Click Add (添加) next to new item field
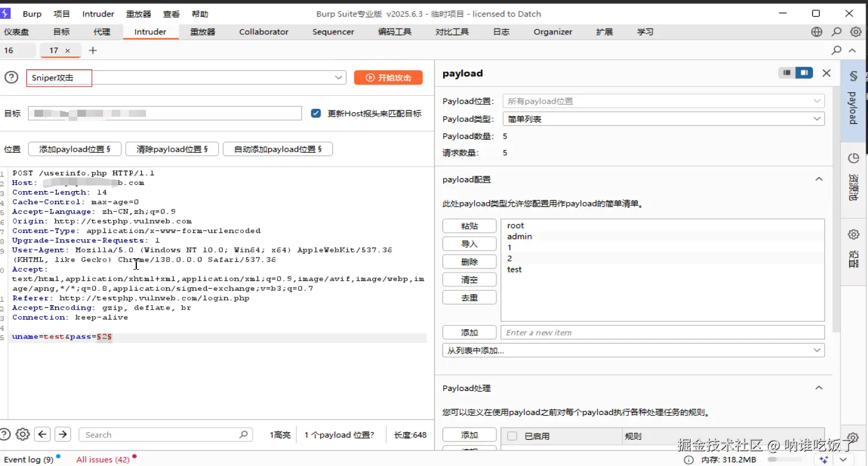Screen dimensions: 868x466 469,333
